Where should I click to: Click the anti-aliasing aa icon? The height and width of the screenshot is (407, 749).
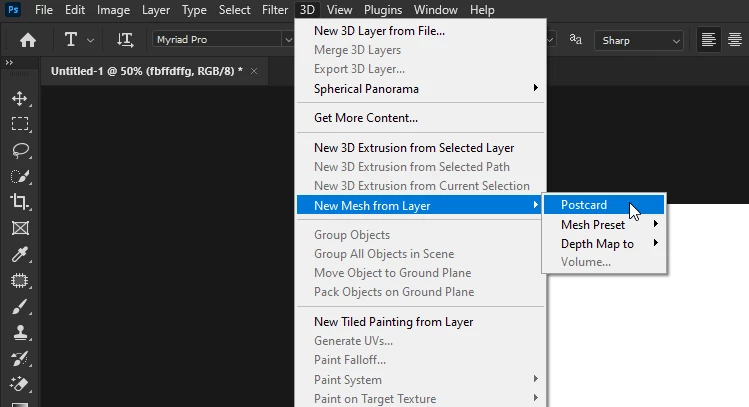576,40
